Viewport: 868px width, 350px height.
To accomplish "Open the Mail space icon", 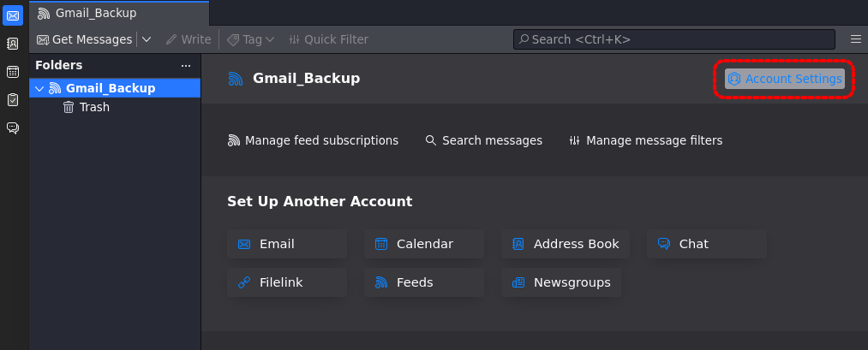I will coord(13,15).
